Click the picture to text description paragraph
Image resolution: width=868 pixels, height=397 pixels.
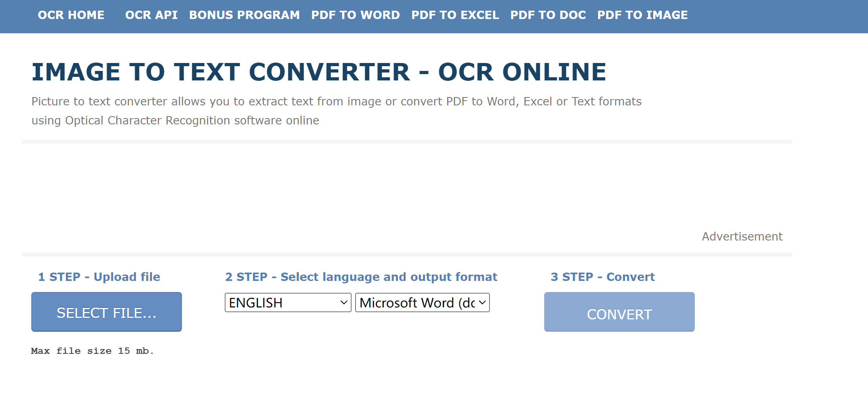coord(336,111)
